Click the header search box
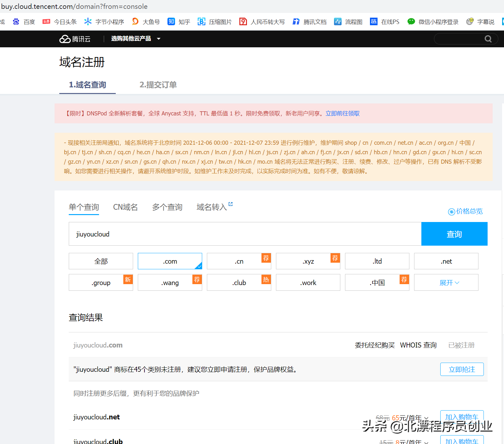This screenshot has height=444, width=504. pos(466,39)
